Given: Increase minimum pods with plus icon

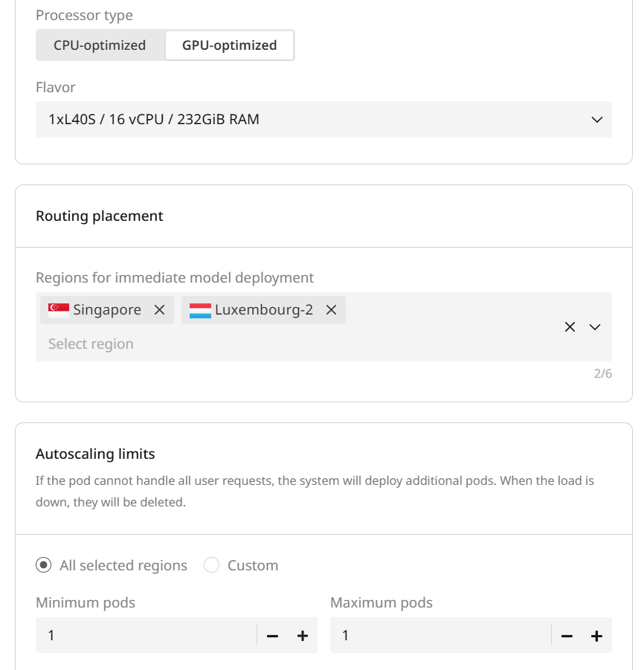Looking at the screenshot, I should (303, 636).
